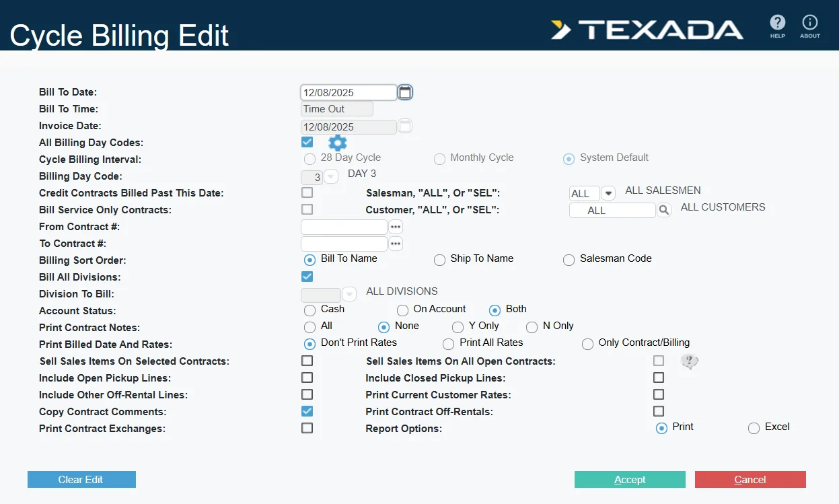This screenshot has height=504, width=839.
Task: Click the Accept button
Action: point(630,479)
